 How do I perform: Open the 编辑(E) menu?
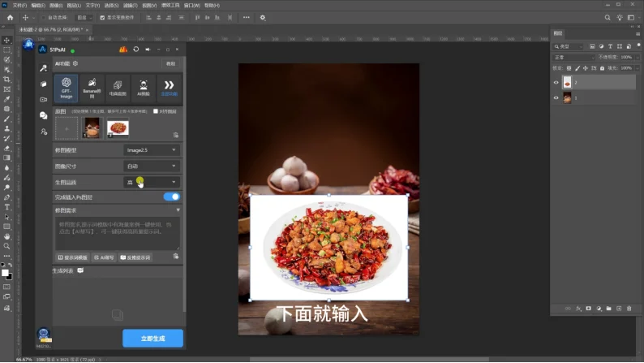click(x=38, y=6)
